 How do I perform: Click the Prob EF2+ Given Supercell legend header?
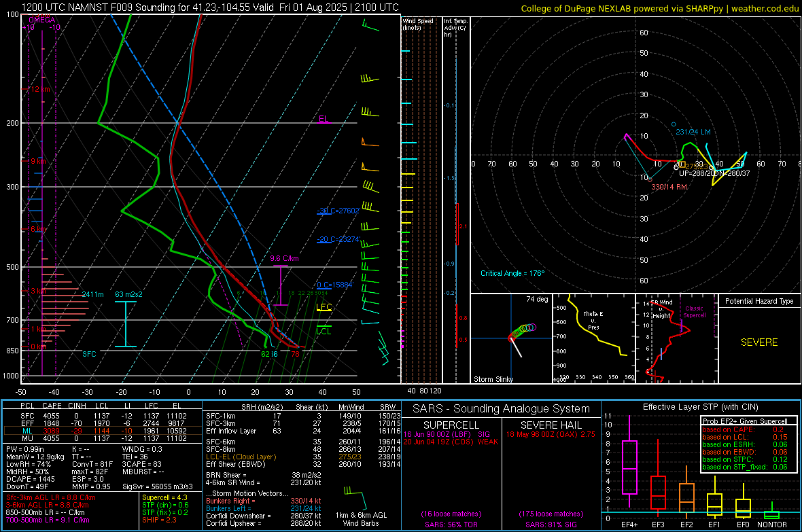(x=745, y=421)
